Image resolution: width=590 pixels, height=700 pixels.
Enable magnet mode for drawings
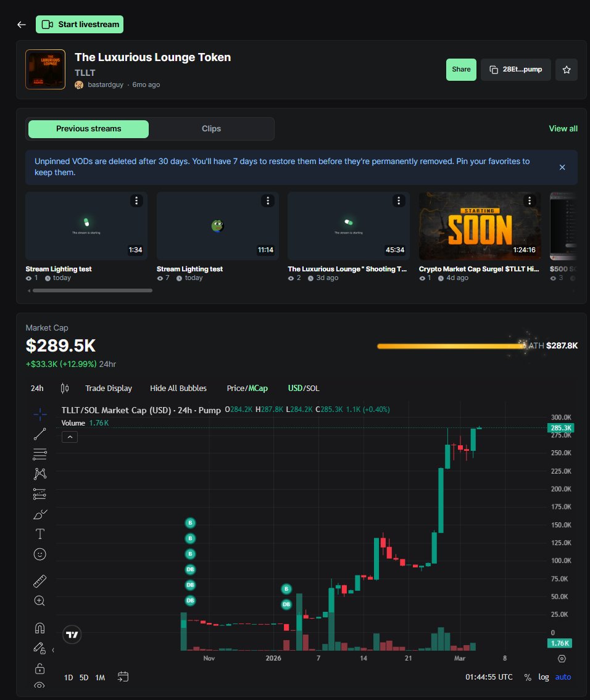pos(39,627)
